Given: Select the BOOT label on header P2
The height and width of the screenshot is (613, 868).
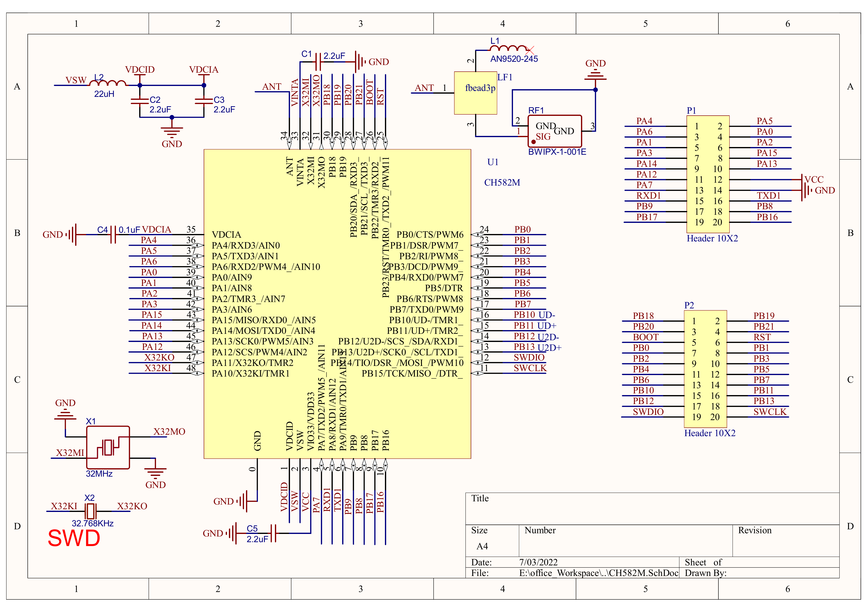Looking at the screenshot, I should click(x=646, y=337).
